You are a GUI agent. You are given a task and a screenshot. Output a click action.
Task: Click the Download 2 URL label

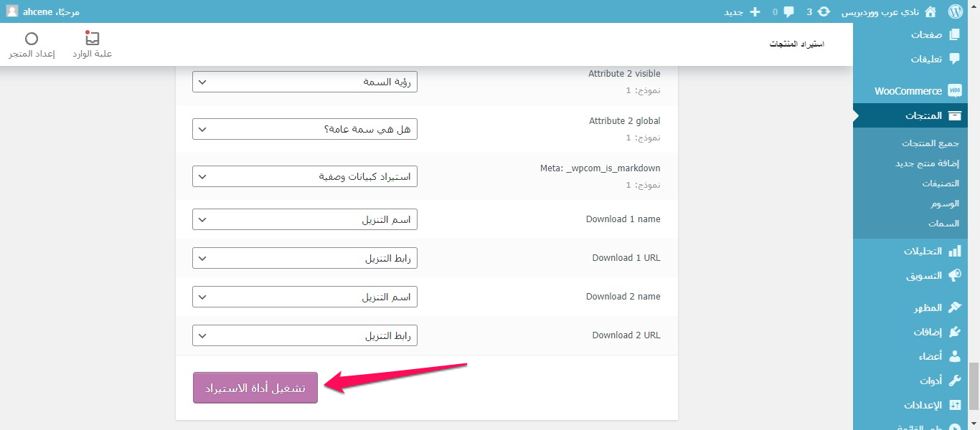click(626, 335)
